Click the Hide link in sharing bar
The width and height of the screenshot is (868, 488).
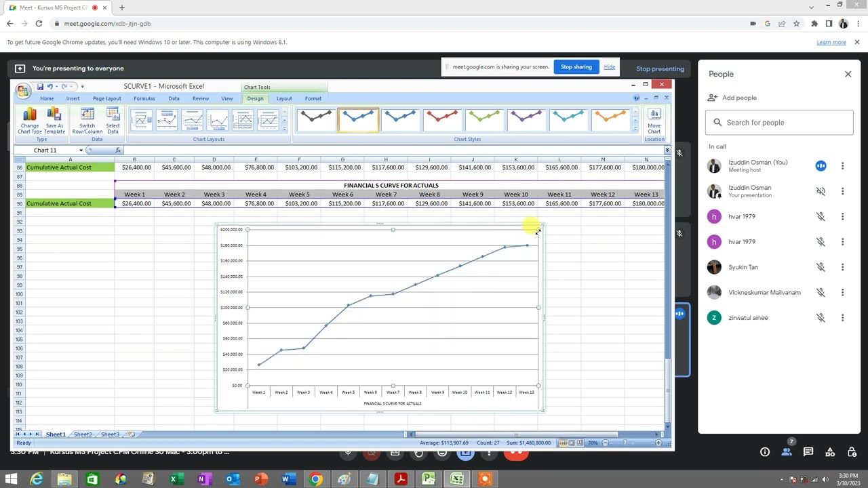[610, 66]
